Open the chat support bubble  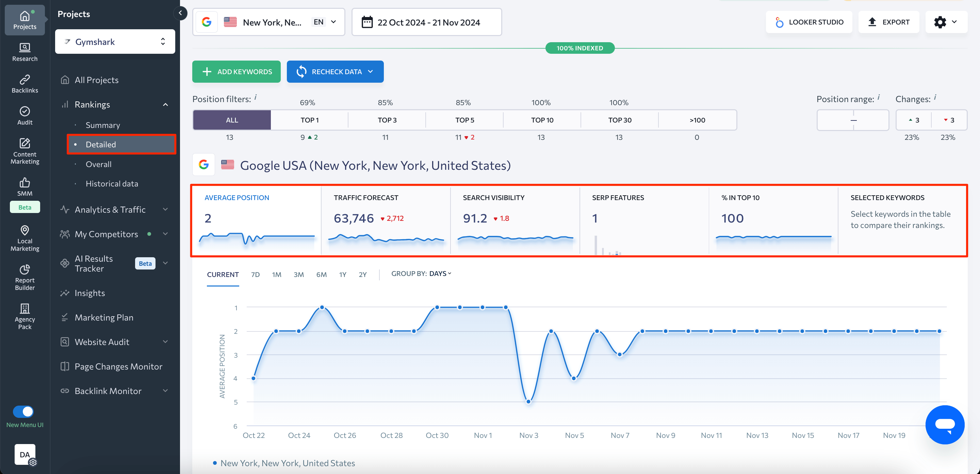pos(945,424)
